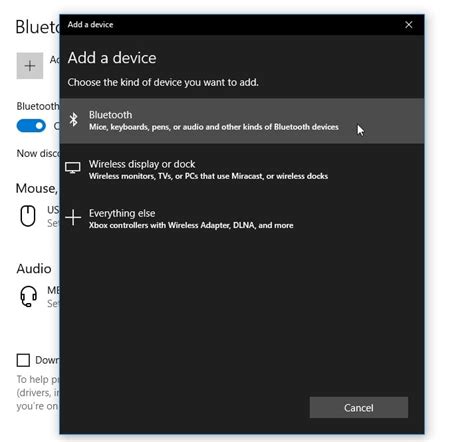The height and width of the screenshot is (442, 474).
Task: Click the audio headset icon
Action: pyautogui.click(x=29, y=296)
